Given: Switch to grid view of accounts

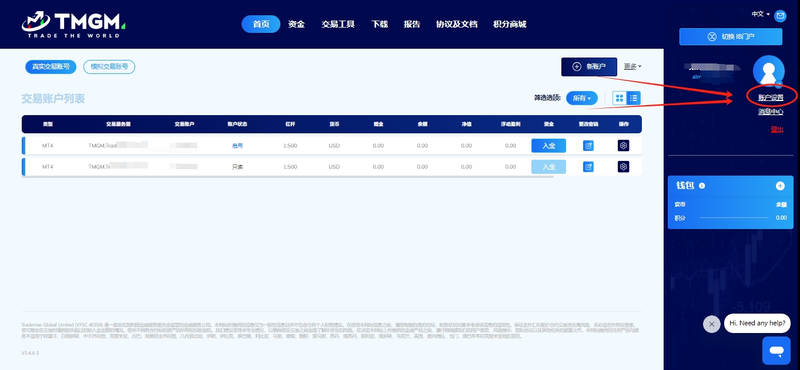Looking at the screenshot, I should [619, 98].
